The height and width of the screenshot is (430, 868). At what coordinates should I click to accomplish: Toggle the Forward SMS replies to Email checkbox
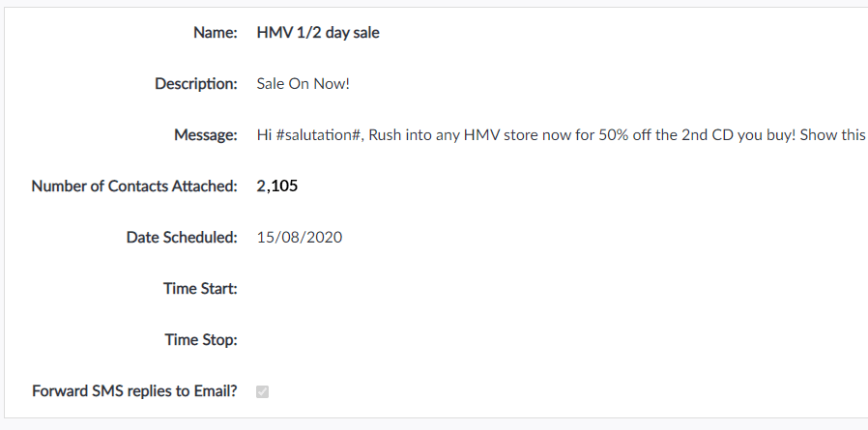point(263,391)
